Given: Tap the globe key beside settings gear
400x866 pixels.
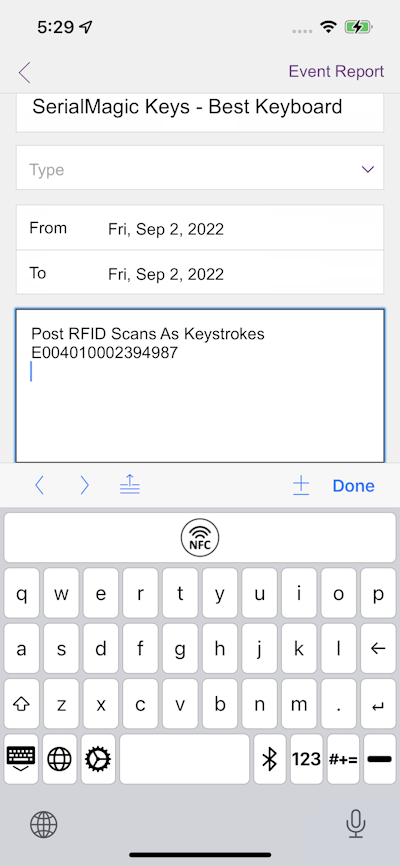Looking at the screenshot, I should coord(59,759).
